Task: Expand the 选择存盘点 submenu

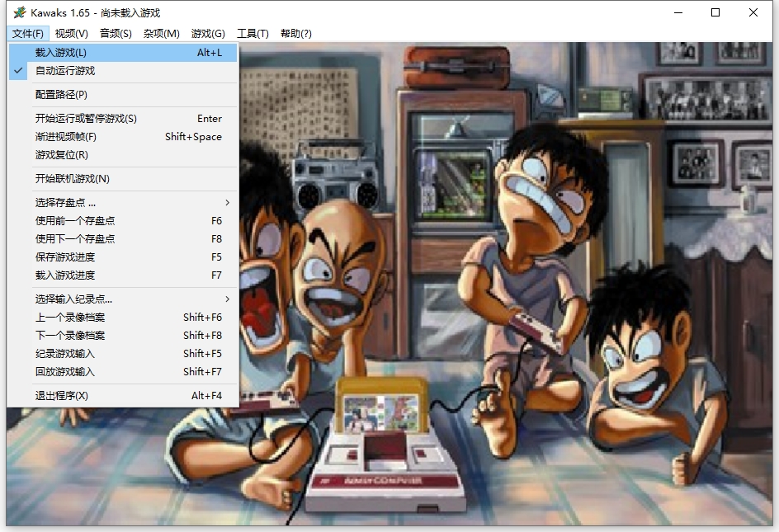Action: coord(123,202)
